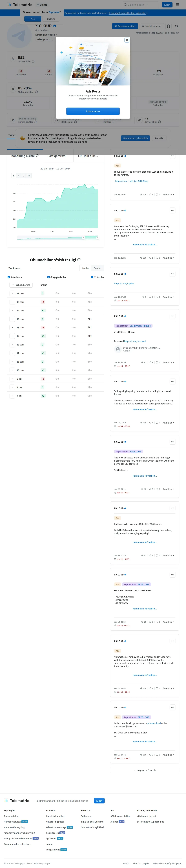Click the X-CLOUD channel avatar

[20, 36]
